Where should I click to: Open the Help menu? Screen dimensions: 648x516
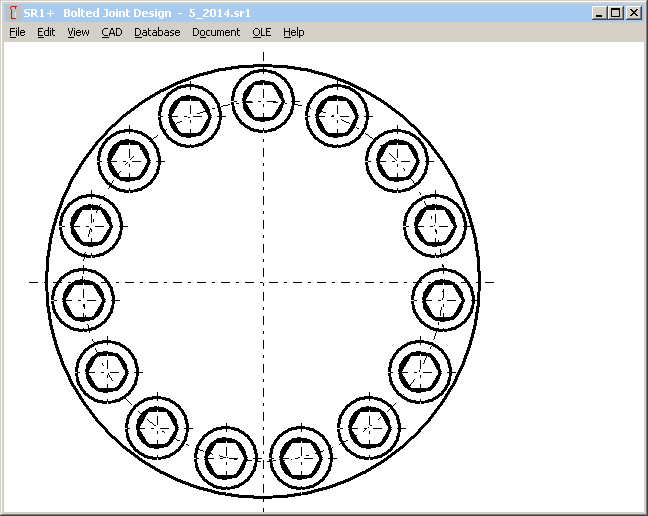click(293, 32)
